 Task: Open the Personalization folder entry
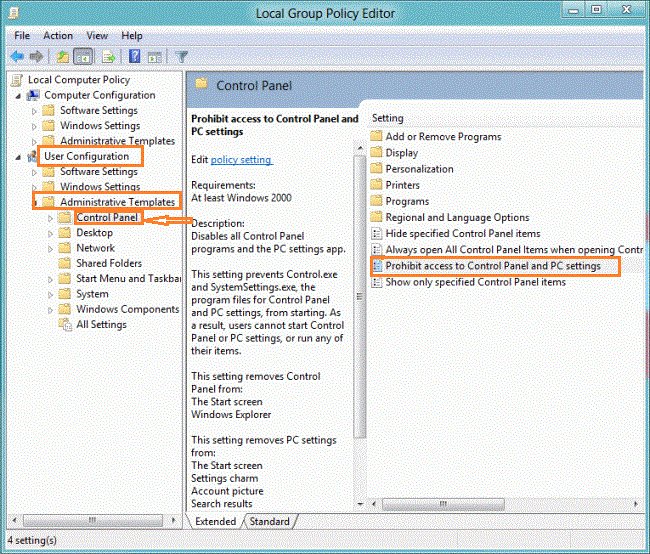coord(420,169)
